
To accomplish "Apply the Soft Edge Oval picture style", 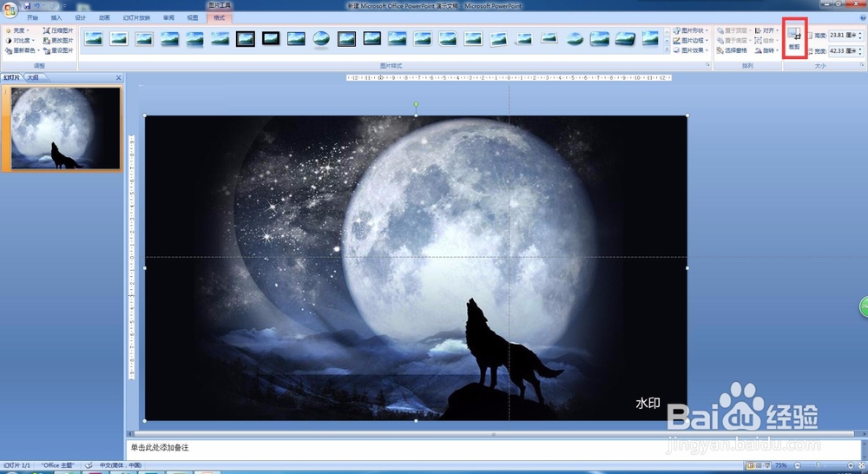I will click(x=575, y=38).
